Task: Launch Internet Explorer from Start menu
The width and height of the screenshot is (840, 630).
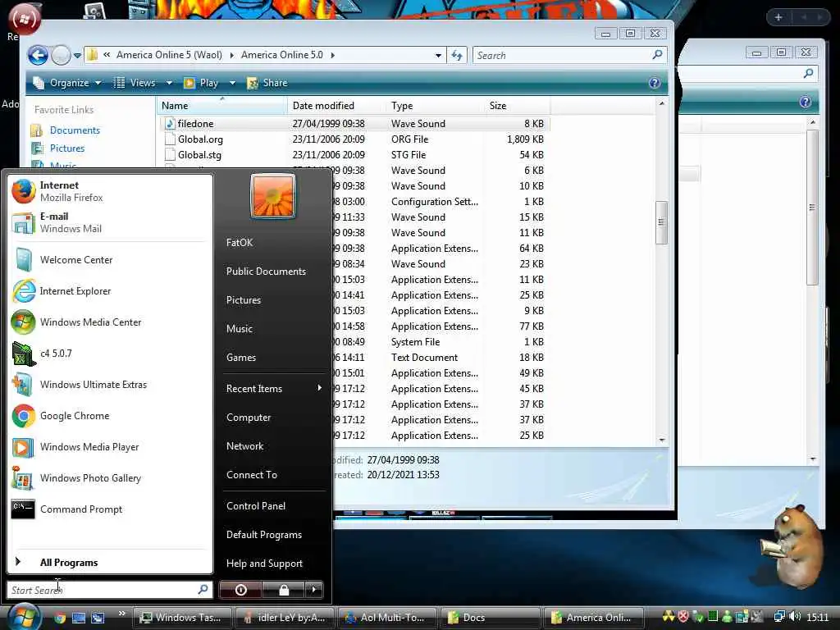Action: tap(110, 291)
